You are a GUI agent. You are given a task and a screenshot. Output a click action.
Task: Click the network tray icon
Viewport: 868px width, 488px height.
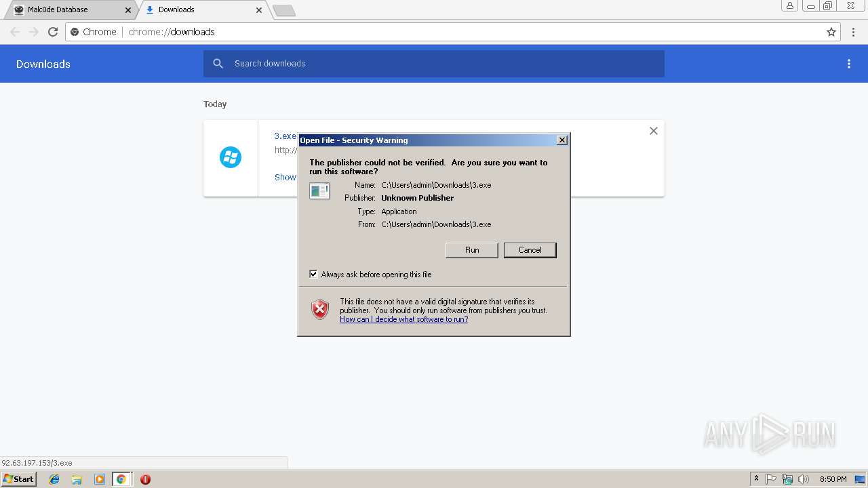[x=787, y=479]
